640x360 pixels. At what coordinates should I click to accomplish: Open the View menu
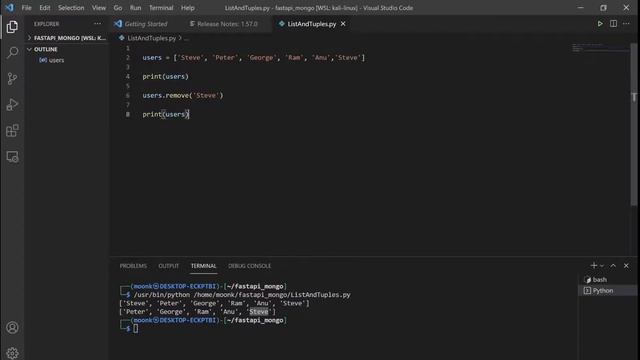[99, 8]
